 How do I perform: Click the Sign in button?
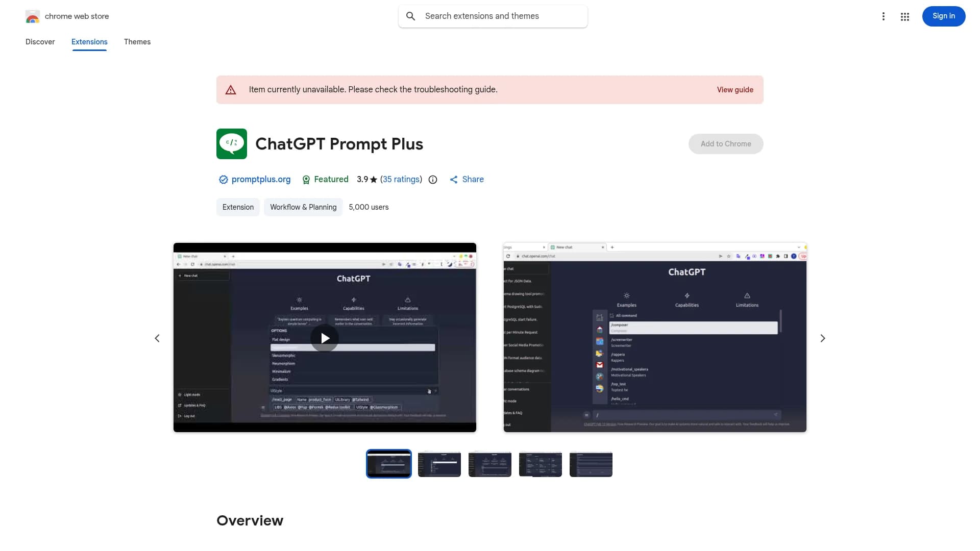(x=943, y=16)
